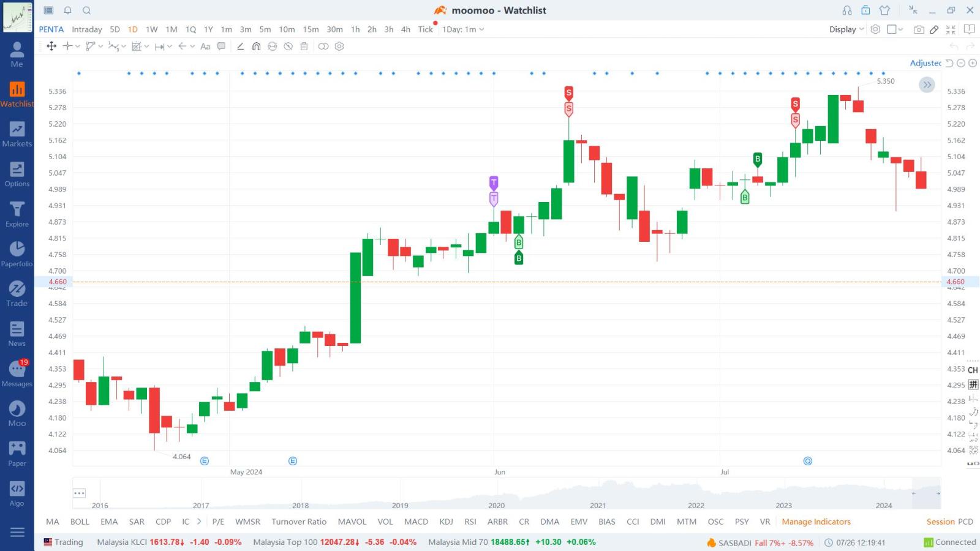980x551 pixels.
Task: Open SASBADI Fall alert in status bar
Action: 760,542
